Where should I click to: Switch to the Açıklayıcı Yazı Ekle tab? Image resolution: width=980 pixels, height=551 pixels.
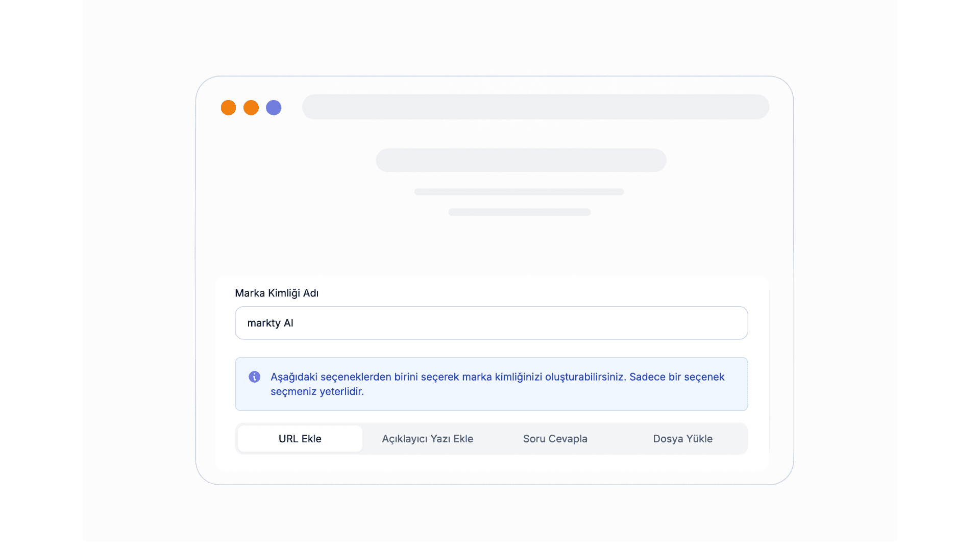pos(427,439)
